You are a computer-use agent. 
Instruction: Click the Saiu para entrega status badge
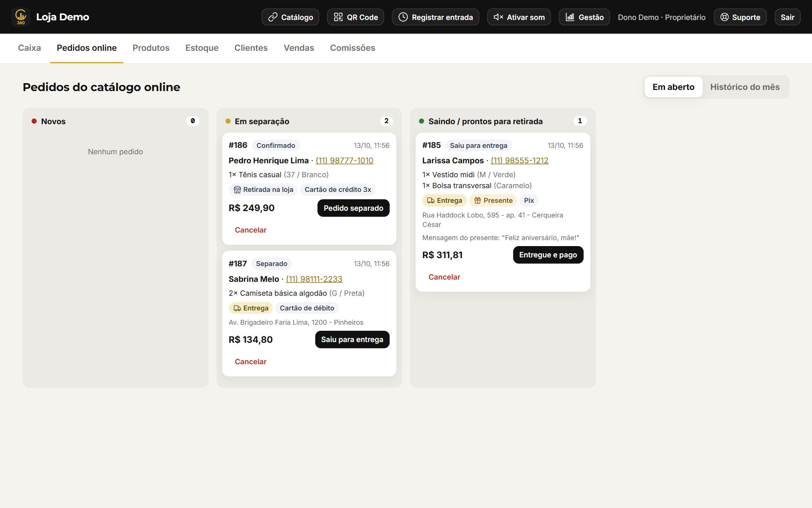(479, 146)
